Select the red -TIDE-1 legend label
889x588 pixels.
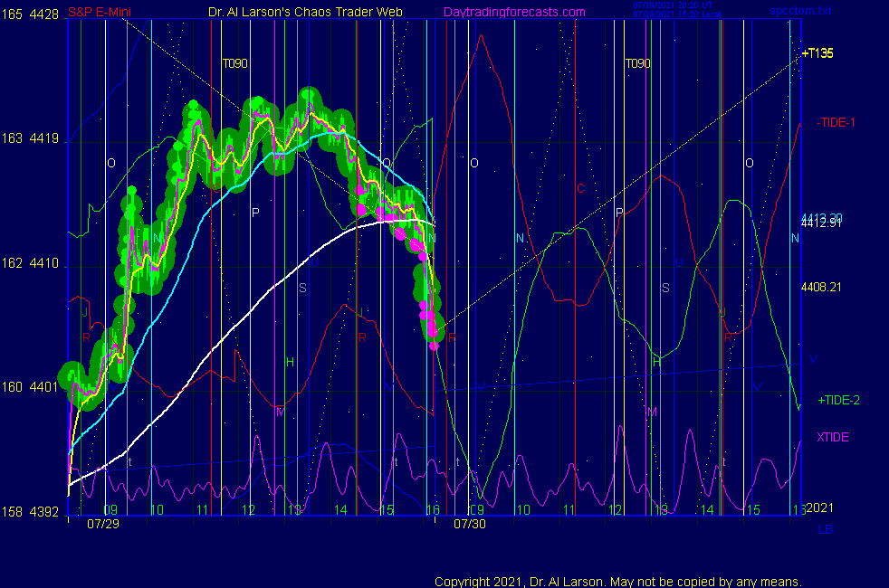click(x=836, y=122)
